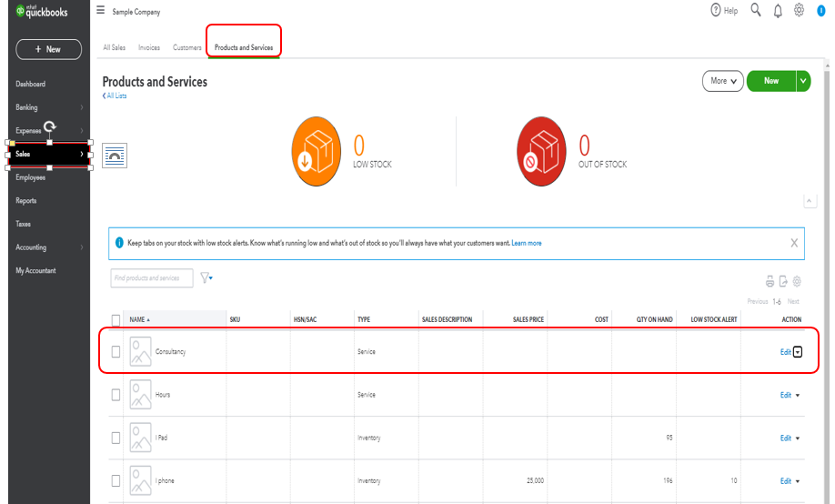Screen dimensions: 835x504
Task: Open the Hours row action dropdown arrow
Action: [x=798, y=396]
